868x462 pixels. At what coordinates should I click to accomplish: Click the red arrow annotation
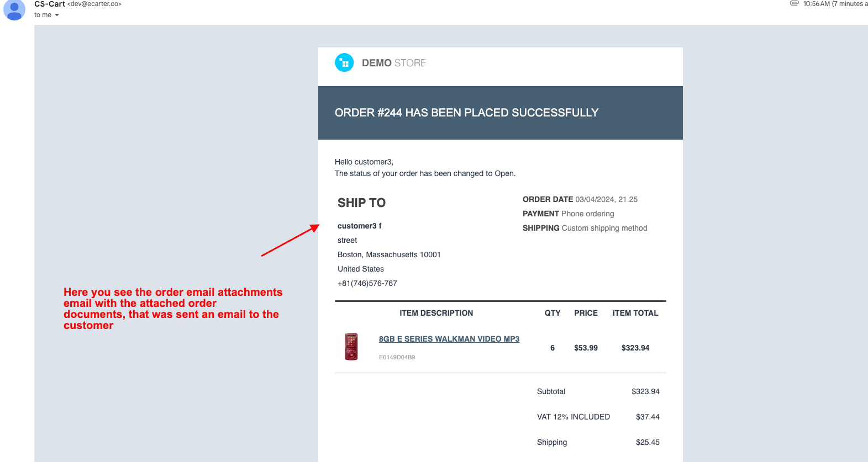(290, 240)
